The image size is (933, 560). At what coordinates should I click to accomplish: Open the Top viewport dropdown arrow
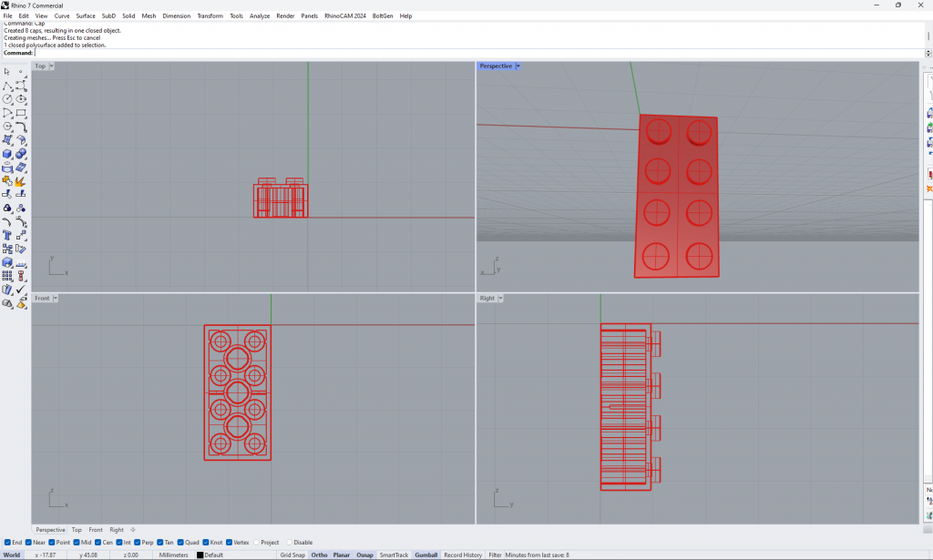pyautogui.click(x=52, y=66)
